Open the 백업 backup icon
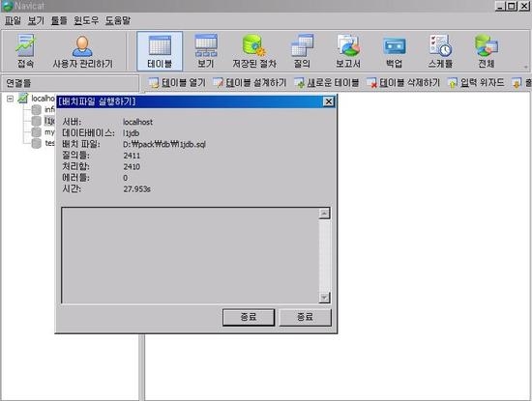This screenshot has width=532, height=401. click(x=394, y=51)
